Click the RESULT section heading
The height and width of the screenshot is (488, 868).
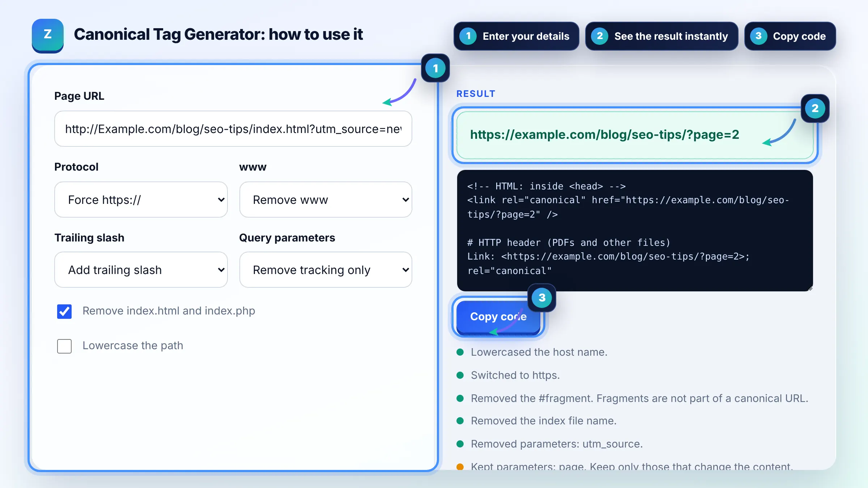(x=476, y=94)
